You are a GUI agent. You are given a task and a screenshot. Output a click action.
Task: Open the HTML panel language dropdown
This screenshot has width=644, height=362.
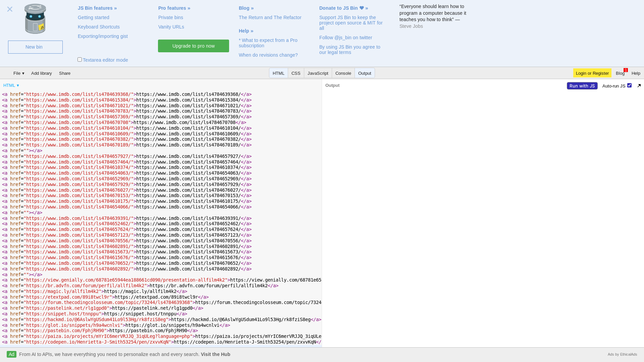pyautogui.click(x=11, y=85)
